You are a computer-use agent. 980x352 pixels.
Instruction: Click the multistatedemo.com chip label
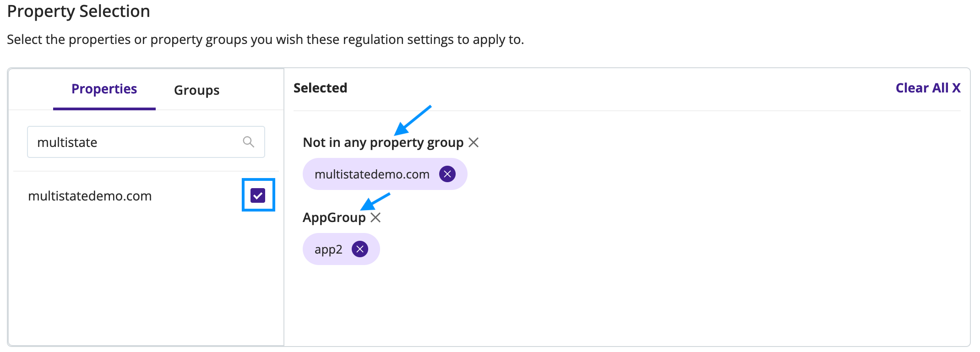pyautogui.click(x=372, y=174)
